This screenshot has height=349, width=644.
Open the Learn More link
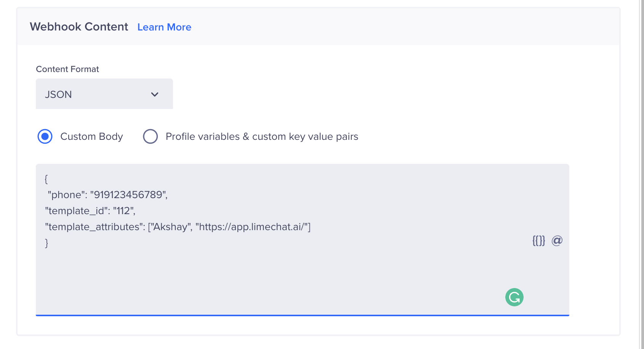tap(164, 27)
